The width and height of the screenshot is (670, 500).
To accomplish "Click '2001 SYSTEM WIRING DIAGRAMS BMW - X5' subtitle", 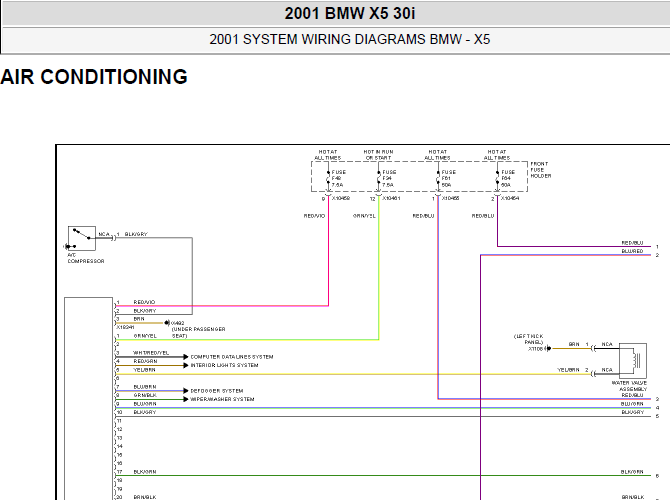I will coord(350,39).
